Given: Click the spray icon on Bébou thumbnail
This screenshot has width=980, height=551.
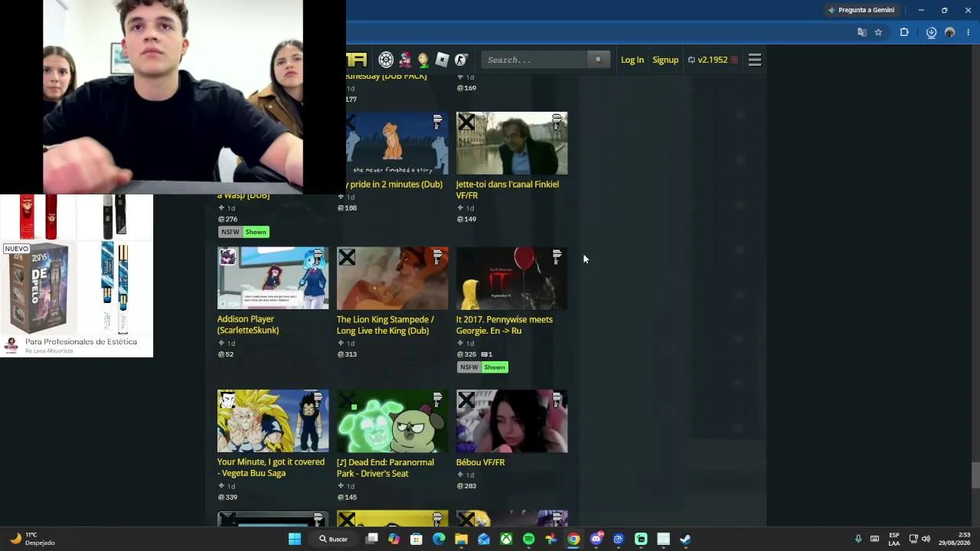Looking at the screenshot, I should [x=557, y=399].
